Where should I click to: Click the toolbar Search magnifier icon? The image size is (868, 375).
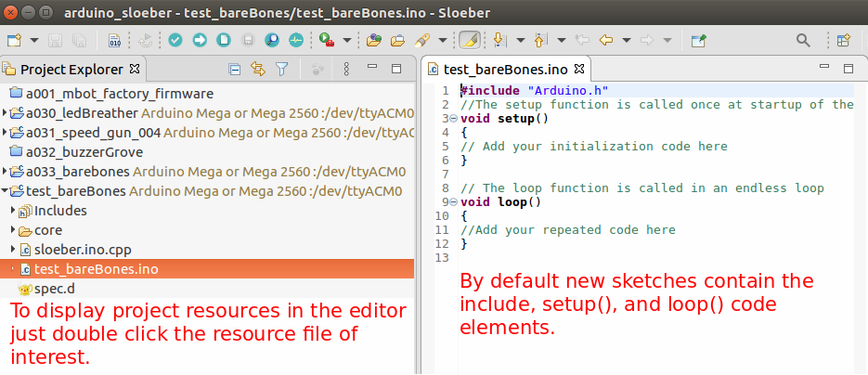point(803,41)
